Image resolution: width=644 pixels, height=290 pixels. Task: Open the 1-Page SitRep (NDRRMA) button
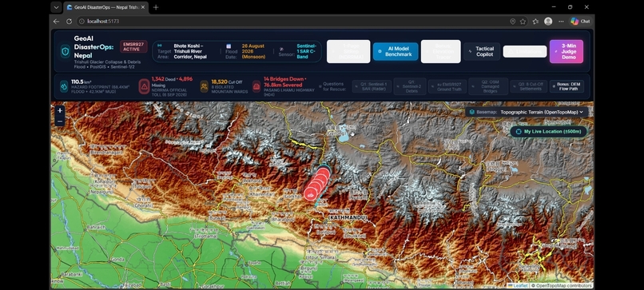tap(348, 51)
